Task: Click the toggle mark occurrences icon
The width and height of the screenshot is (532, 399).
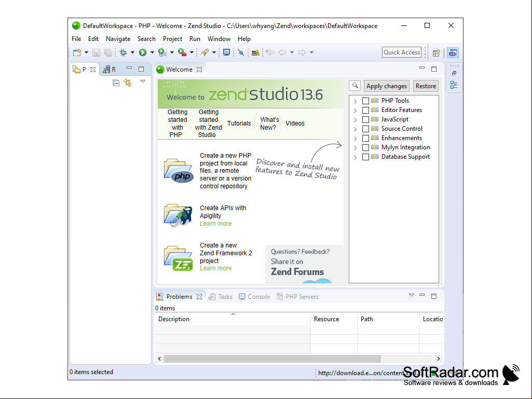Action: [241, 52]
